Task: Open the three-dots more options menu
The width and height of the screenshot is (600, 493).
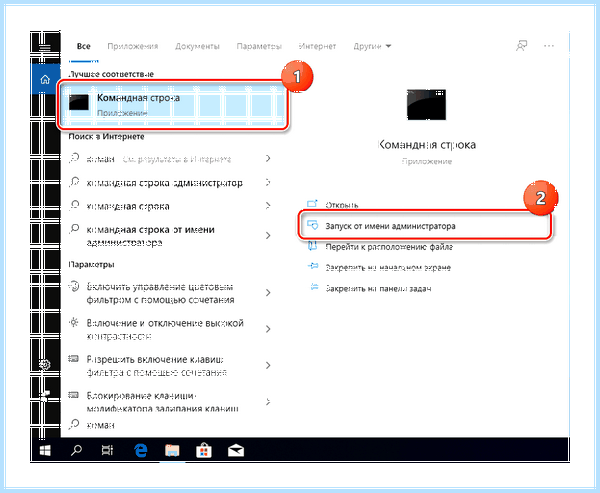Action: [x=549, y=46]
